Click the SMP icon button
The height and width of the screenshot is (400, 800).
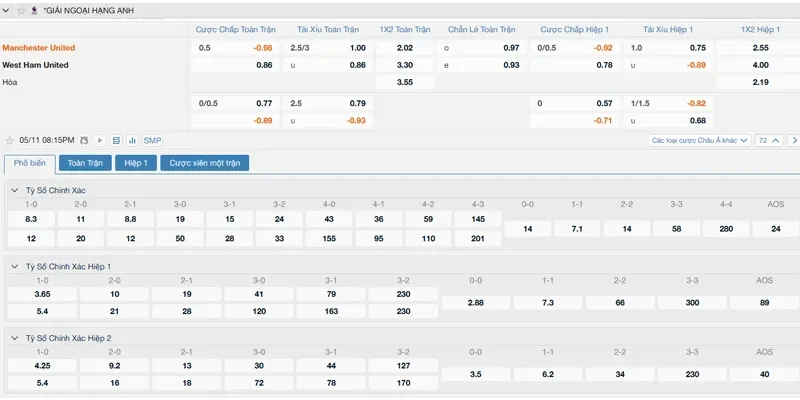click(152, 141)
